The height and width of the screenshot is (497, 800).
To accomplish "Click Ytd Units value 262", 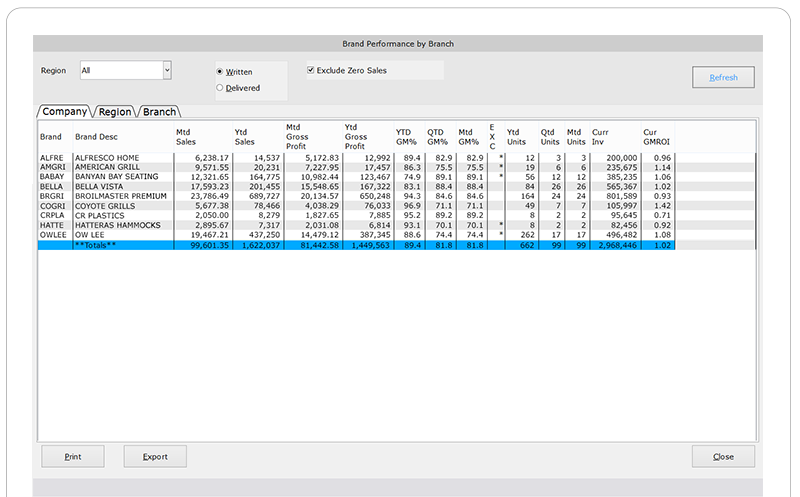I will coord(528,235).
